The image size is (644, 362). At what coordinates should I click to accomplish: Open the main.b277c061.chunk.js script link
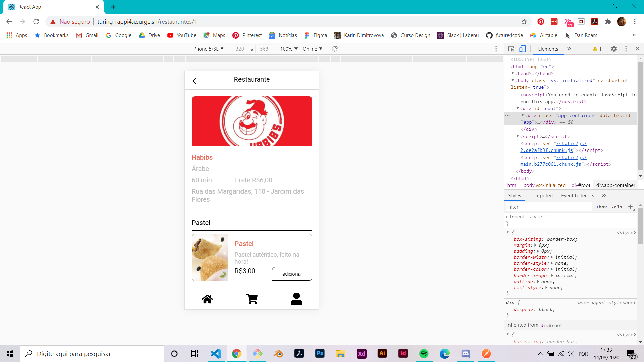[550, 164]
